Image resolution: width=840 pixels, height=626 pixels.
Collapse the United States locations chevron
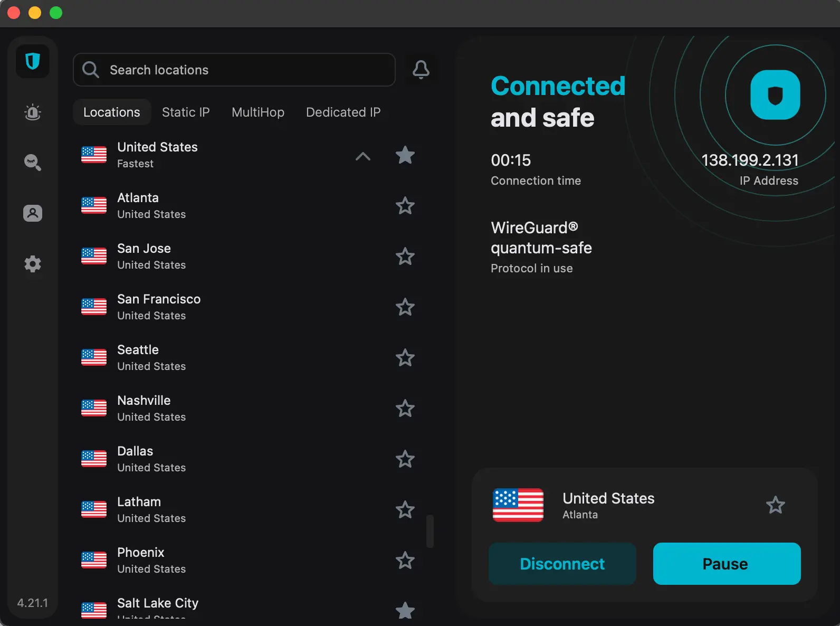click(x=363, y=156)
